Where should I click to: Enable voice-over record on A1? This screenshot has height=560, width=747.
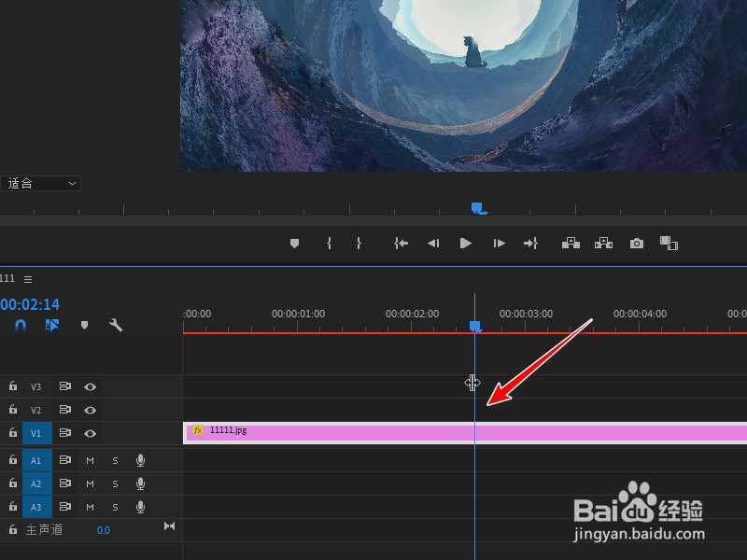tap(141, 460)
